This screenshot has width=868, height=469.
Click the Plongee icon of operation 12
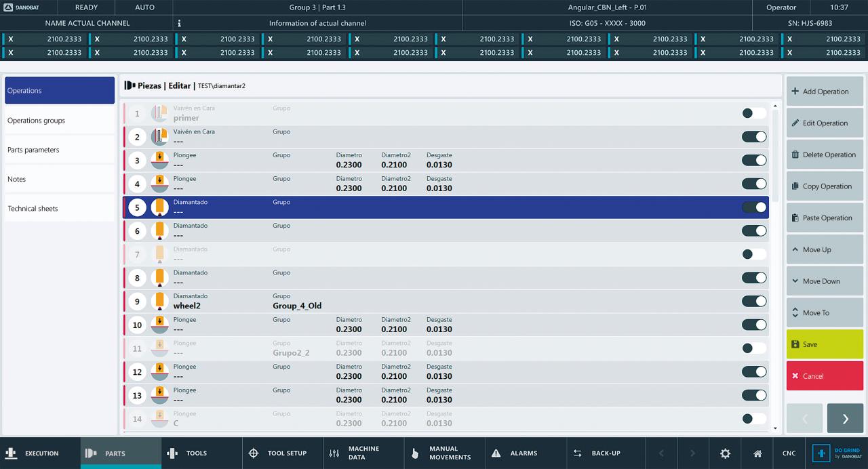click(159, 372)
